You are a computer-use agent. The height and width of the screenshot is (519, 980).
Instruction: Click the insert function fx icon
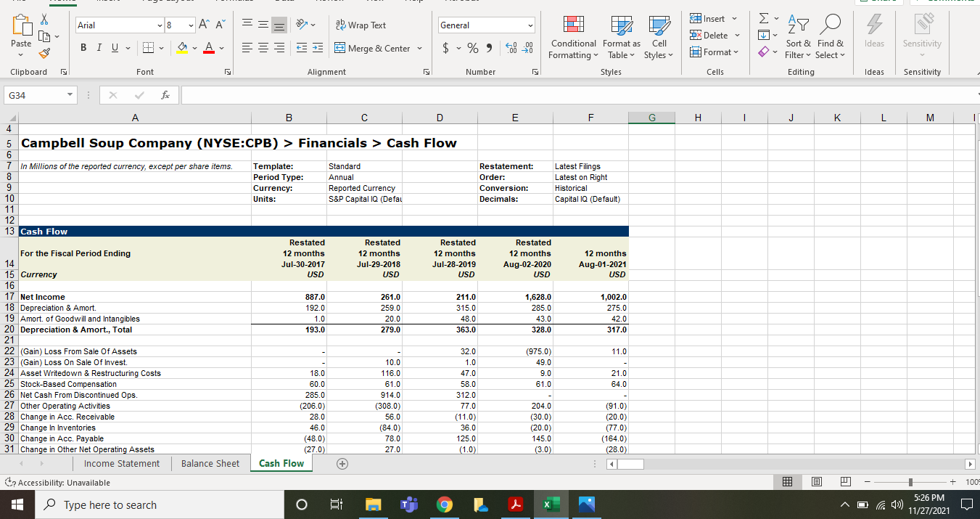tap(166, 96)
